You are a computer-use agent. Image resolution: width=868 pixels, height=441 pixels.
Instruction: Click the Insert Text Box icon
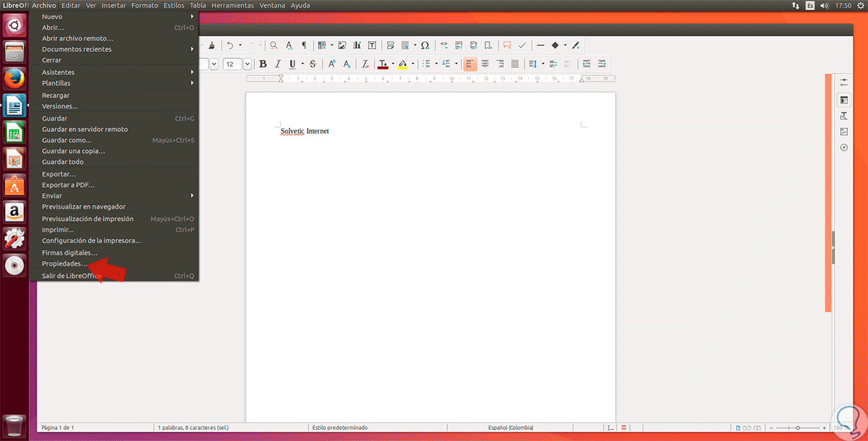click(x=372, y=46)
